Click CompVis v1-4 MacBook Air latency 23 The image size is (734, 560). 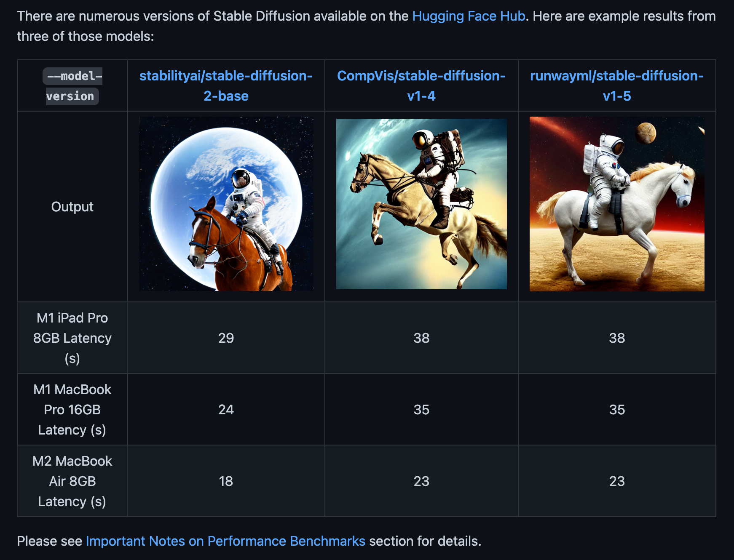421,481
